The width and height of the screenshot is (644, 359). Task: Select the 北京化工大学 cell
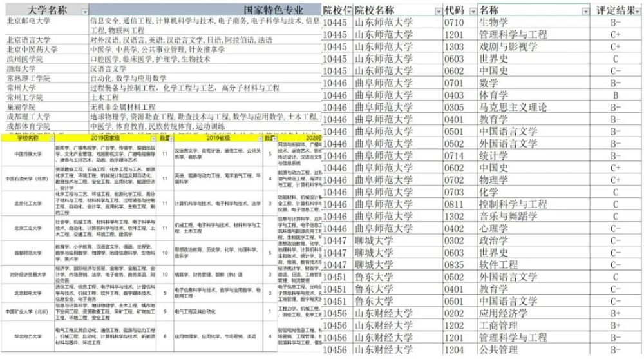pyautogui.click(x=28, y=203)
